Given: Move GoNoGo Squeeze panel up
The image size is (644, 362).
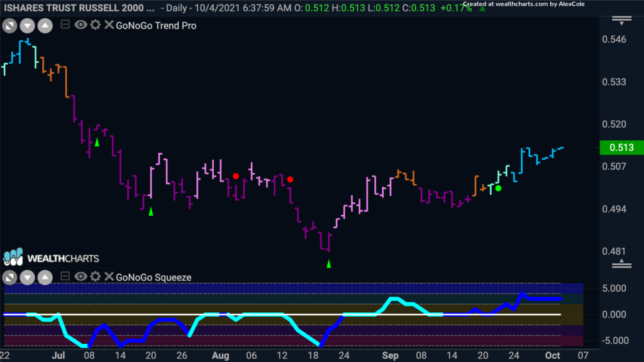Looking at the screenshot, I should click(x=45, y=277).
